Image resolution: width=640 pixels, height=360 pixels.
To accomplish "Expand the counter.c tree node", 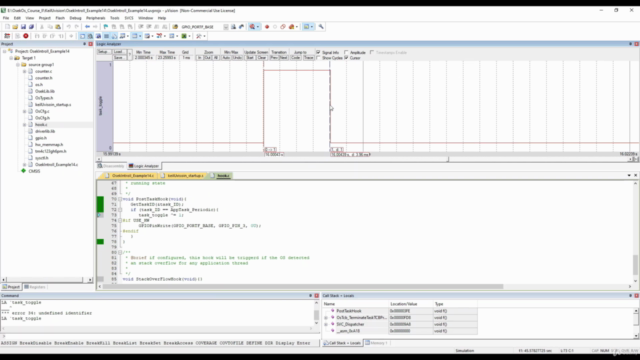I will click(24, 71).
